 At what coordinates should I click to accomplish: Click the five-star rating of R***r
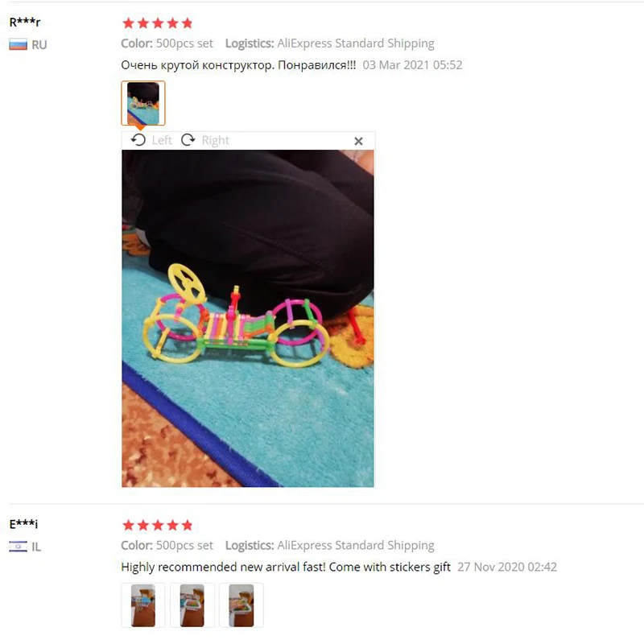tap(158, 23)
